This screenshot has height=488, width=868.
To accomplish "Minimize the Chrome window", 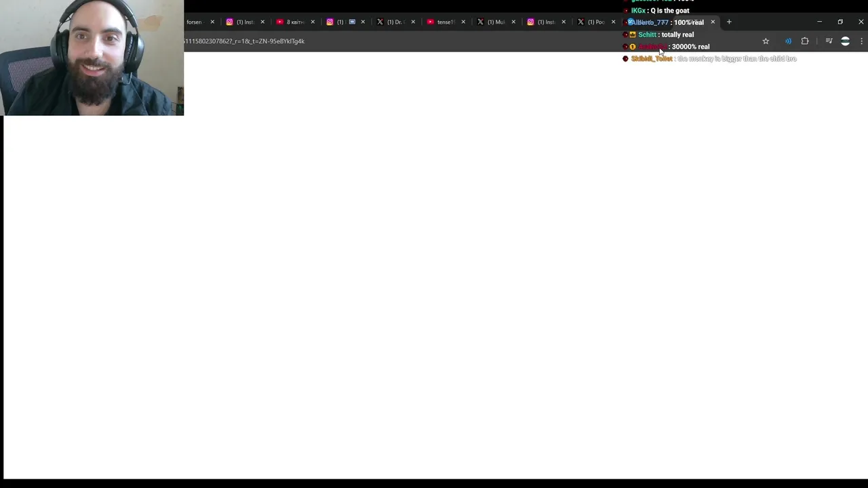I will (x=819, y=22).
